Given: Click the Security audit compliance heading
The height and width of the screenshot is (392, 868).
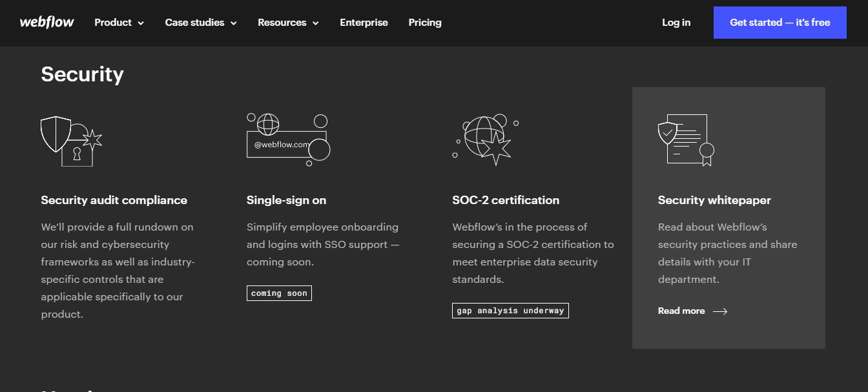Looking at the screenshot, I should 114,200.
